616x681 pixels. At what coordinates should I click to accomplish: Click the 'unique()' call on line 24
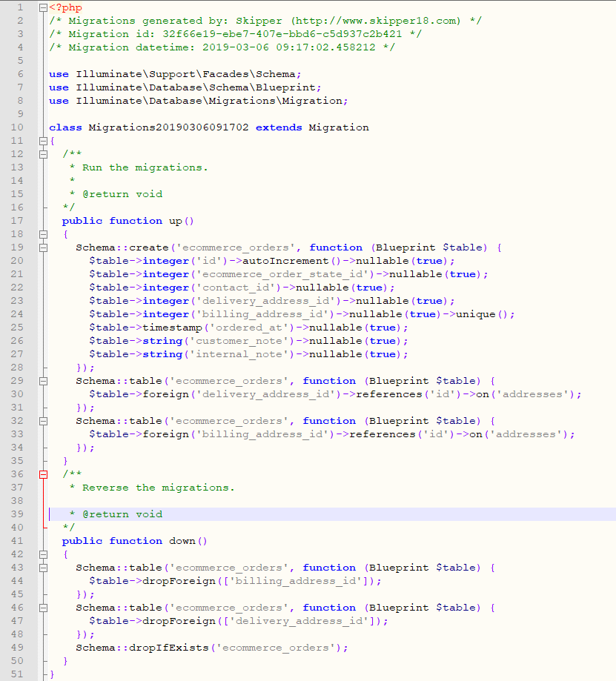(481, 314)
